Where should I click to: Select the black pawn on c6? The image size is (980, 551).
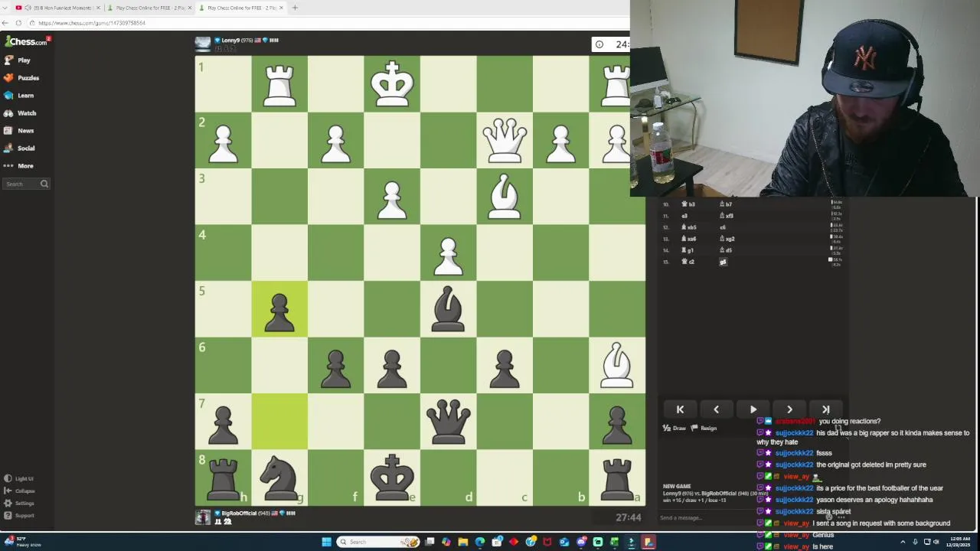[505, 365]
